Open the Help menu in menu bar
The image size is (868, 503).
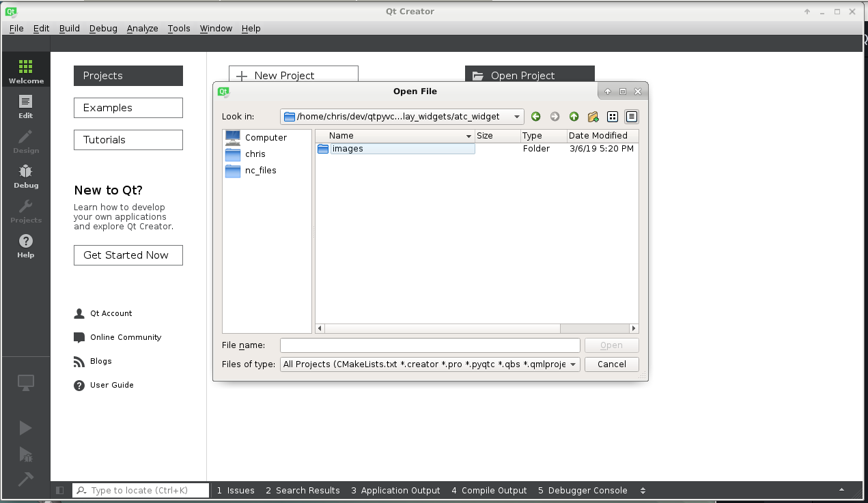point(251,28)
